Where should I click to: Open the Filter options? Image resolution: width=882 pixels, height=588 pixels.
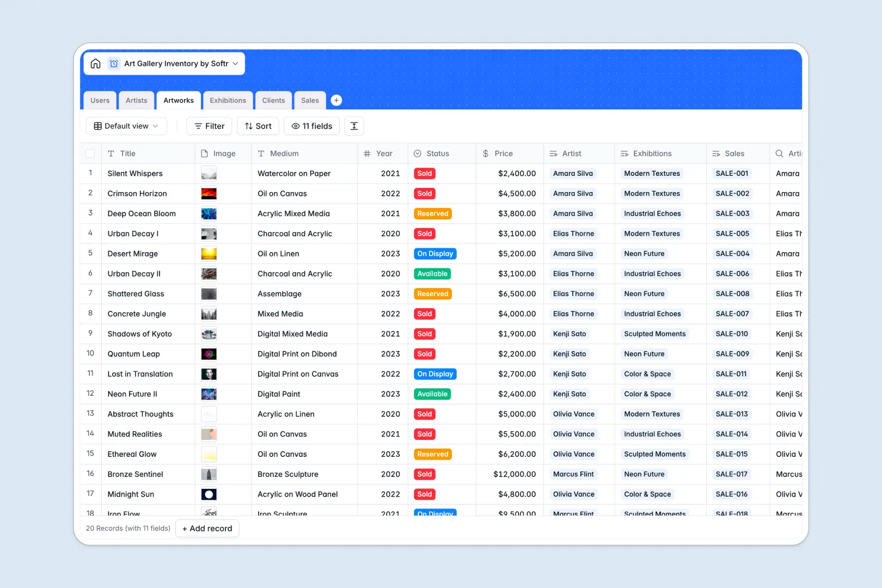209,126
